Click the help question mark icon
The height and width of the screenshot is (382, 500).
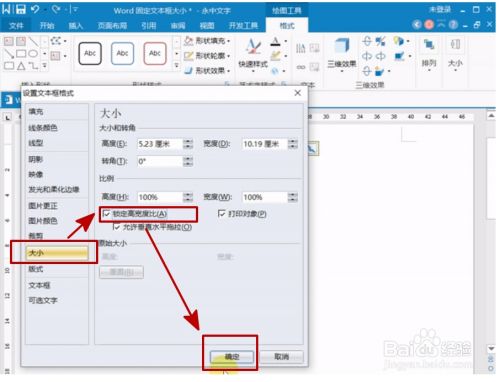pos(453,25)
